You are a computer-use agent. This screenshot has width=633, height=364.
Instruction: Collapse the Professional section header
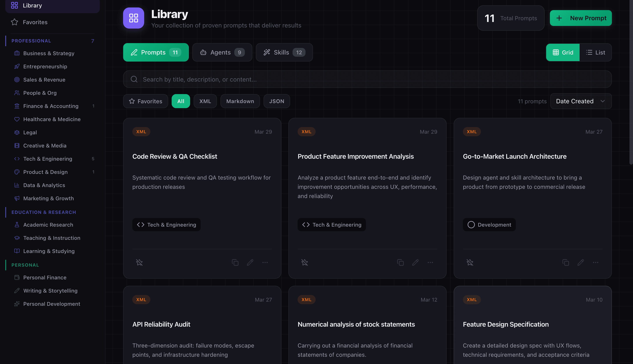tap(52, 41)
